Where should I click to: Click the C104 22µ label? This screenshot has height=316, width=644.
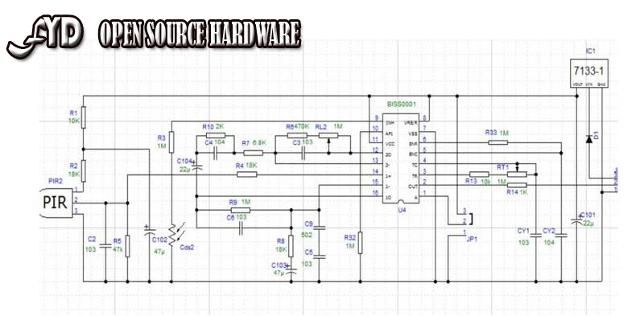click(184, 165)
